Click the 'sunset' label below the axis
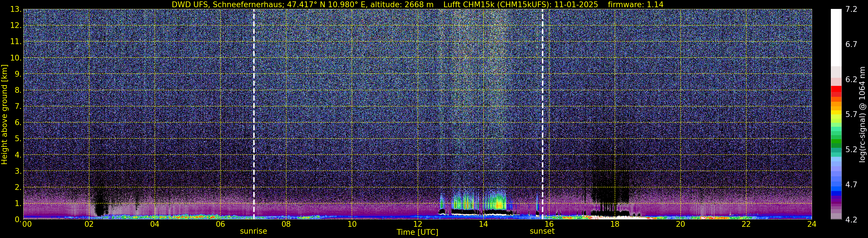The image size is (868, 238). click(x=542, y=231)
